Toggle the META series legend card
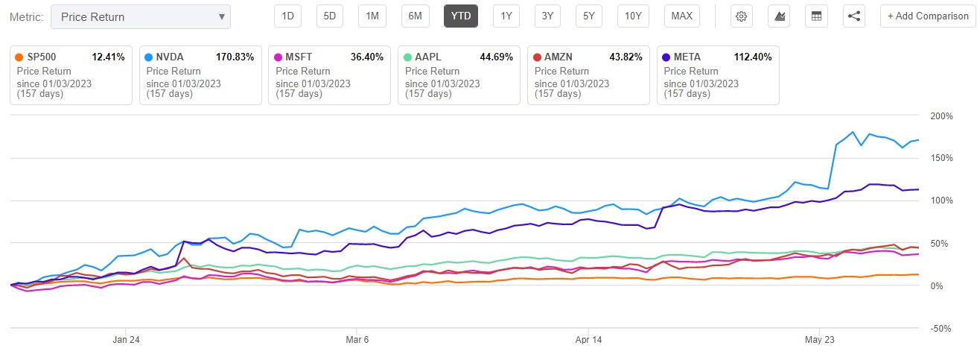The width and height of the screenshot is (980, 363). coord(717,76)
